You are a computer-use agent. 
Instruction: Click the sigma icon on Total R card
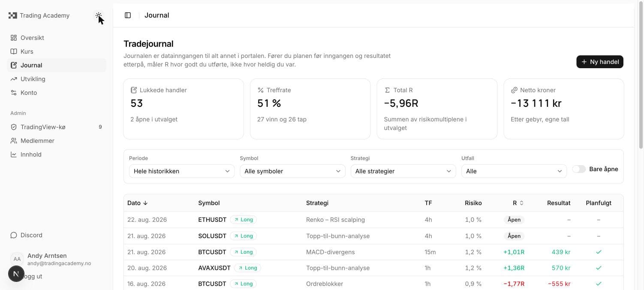(387, 90)
